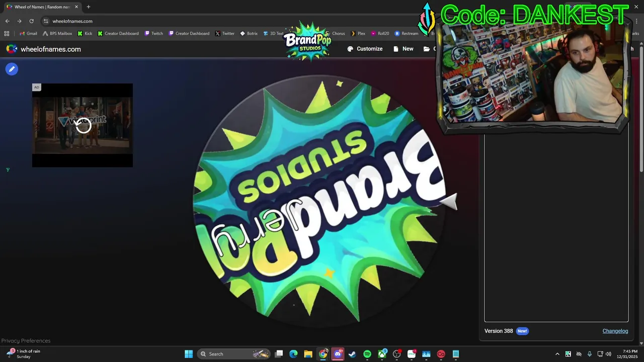Viewport: 644px width, 362px height.
Task: Spin the Brand Pop Studios wheel
Action: coord(321,201)
